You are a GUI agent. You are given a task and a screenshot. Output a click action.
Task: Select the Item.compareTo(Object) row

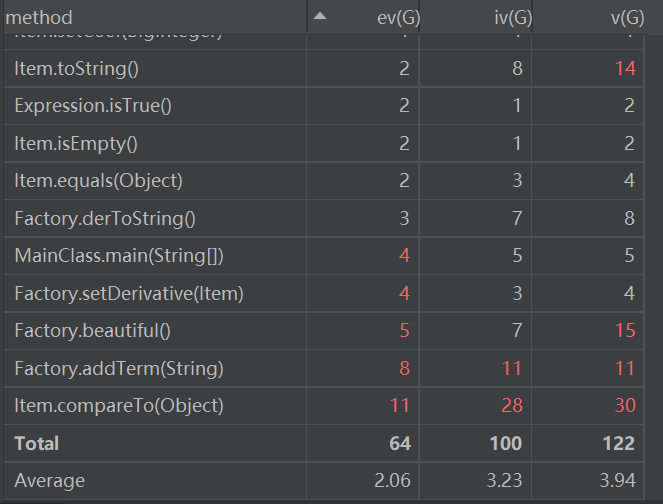click(x=119, y=406)
